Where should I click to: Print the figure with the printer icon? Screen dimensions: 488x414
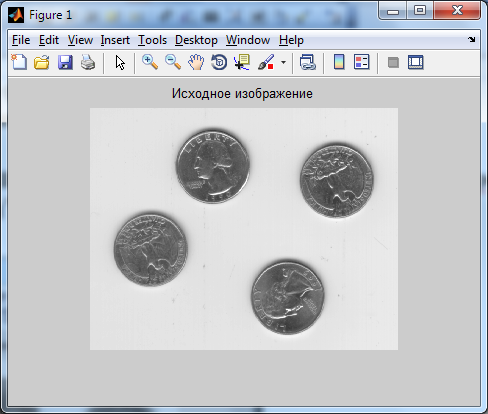click(88, 62)
